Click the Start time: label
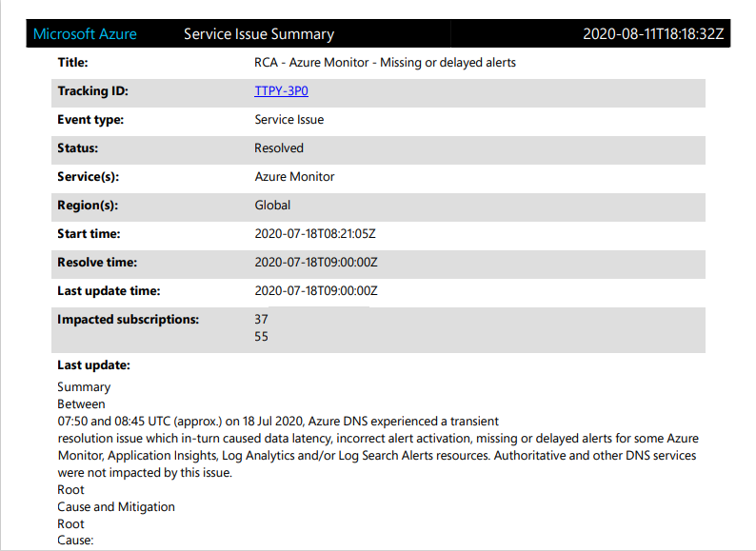Screen dimensions: 756x551 pos(89,234)
